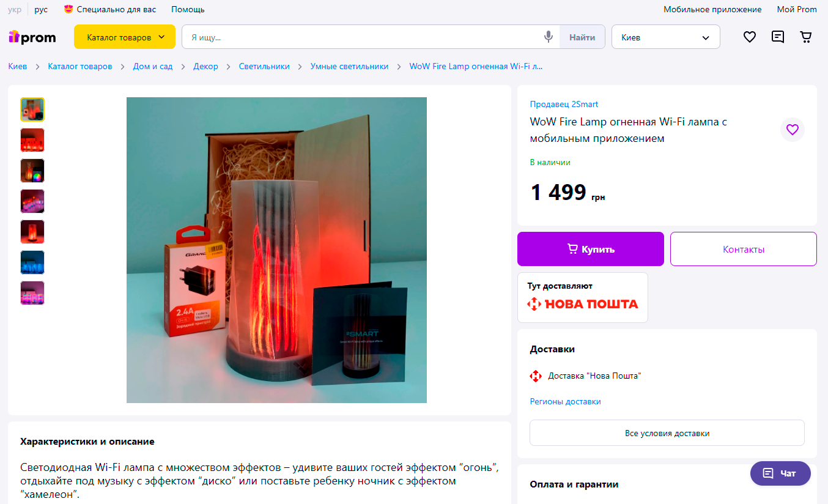
Task: Expand the Каталог товаров dropdown
Action: coord(125,37)
